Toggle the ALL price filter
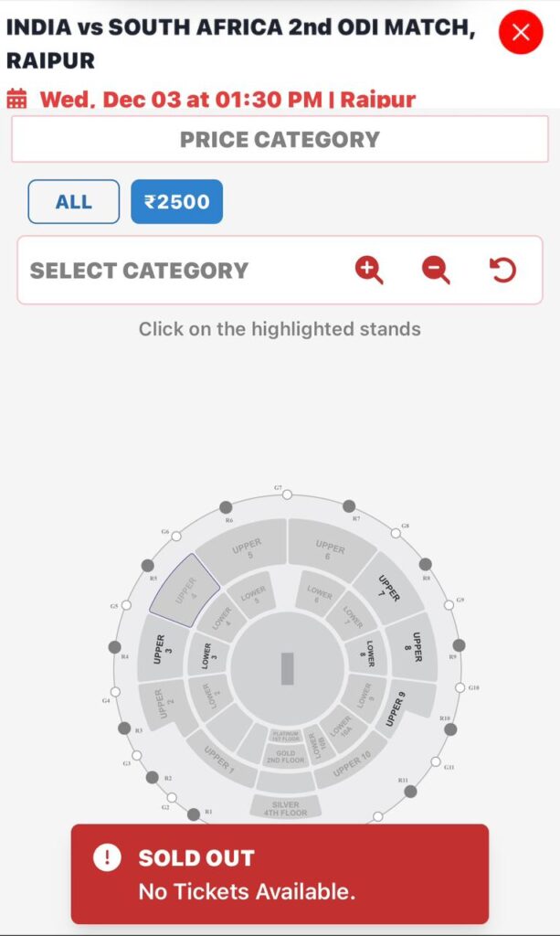 (73, 201)
